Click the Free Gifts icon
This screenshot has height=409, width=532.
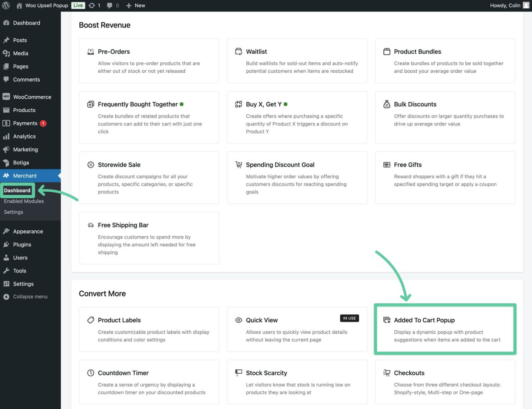[387, 164]
